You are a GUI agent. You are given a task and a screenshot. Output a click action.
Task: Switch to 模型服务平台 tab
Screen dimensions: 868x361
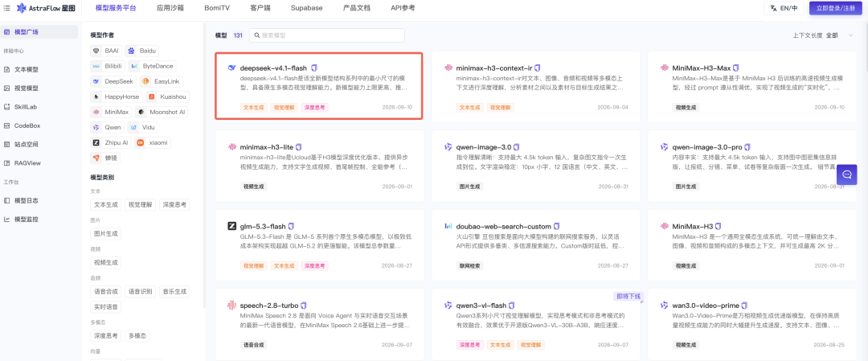pyautogui.click(x=115, y=8)
